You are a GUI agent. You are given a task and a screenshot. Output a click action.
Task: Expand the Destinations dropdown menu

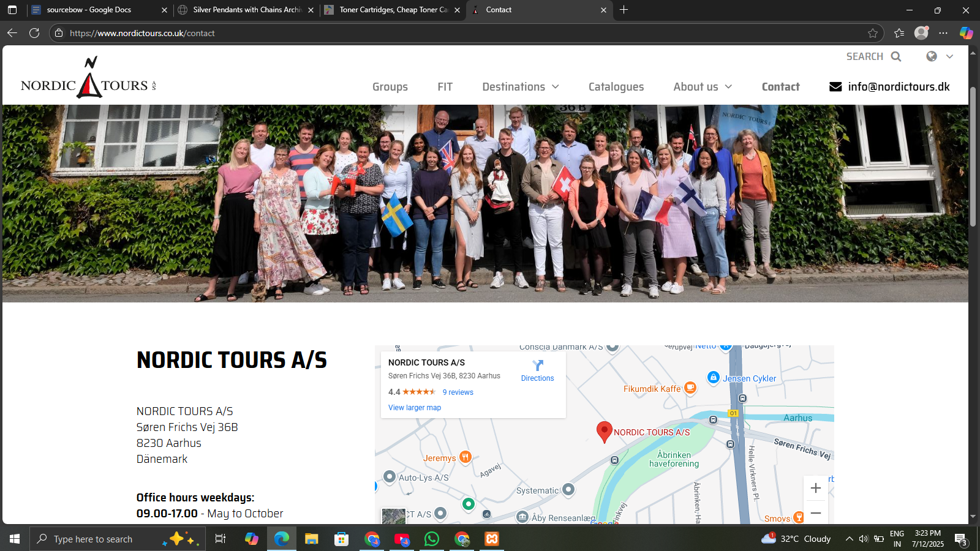tap(521, 87)
